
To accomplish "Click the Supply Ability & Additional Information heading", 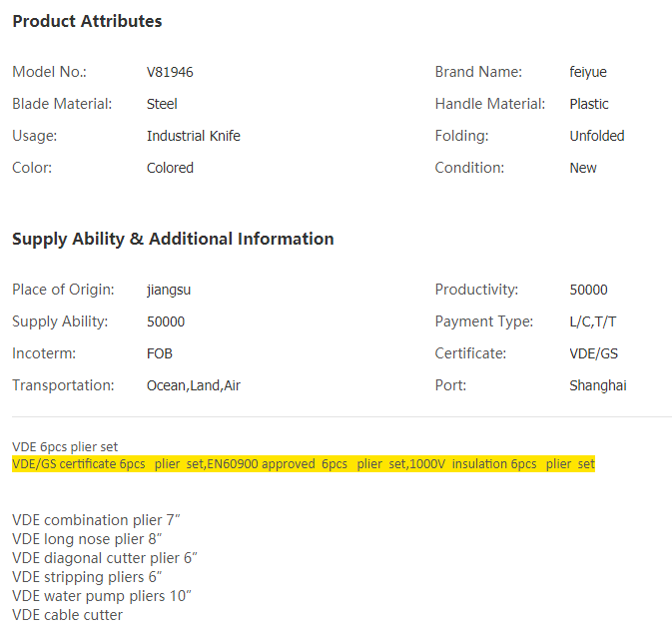I will [173, 239].
